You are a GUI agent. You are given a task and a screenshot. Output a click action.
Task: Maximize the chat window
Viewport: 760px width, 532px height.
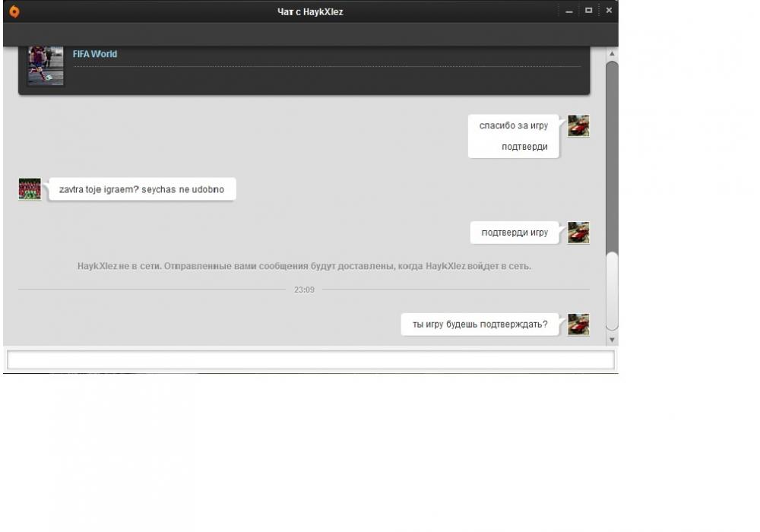point(589,11)
